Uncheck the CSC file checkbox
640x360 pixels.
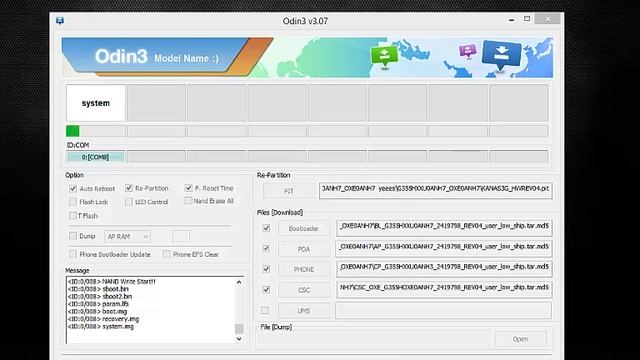[x=266, y=290]
